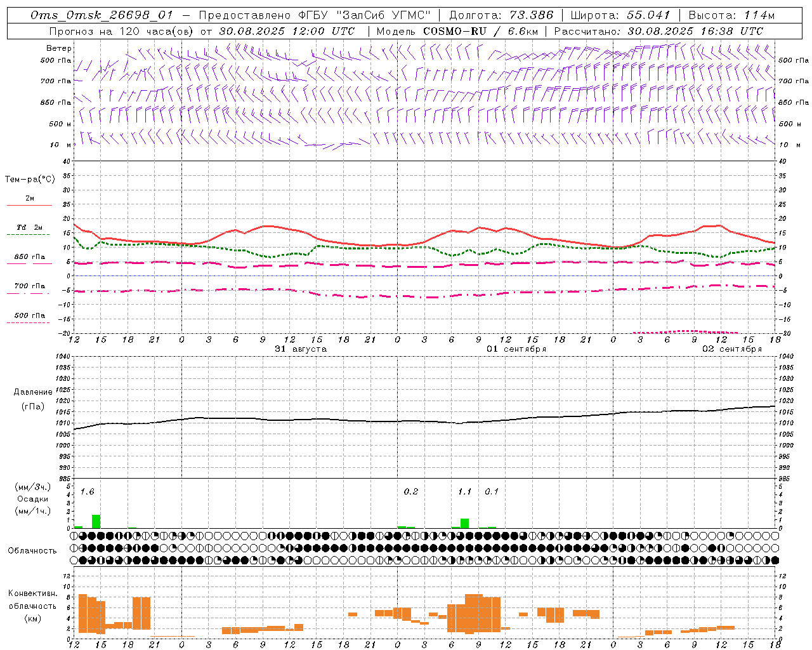Click the 0.2 precipitation total value
Viewport: 812px width, 650px height.
click(x=411, y=492)
